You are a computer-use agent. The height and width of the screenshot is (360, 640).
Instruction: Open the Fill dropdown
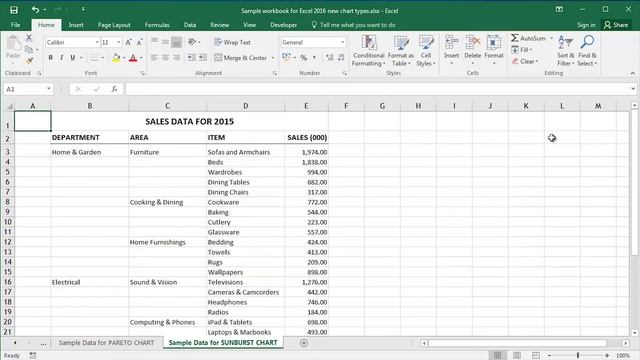point(522,50)
